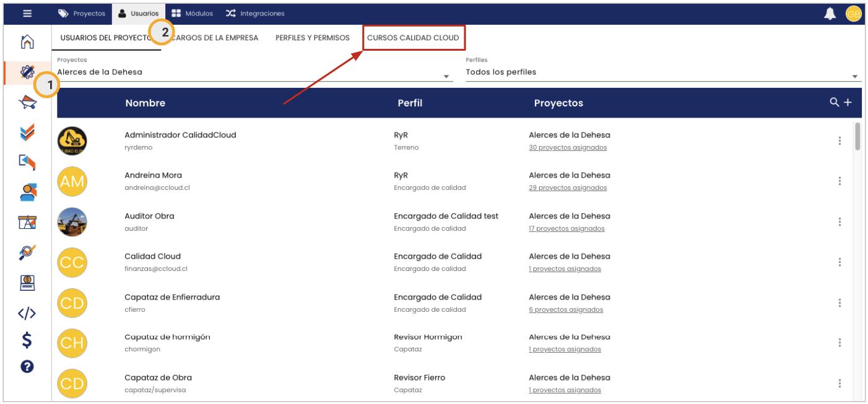868x404 pixels.
Task: Open the Módulos top menu
Action: [x=192, y=13]
